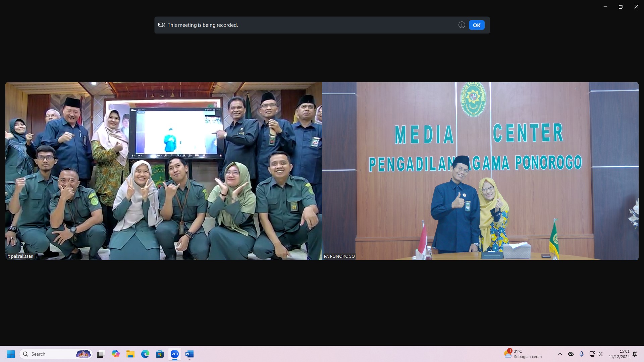
Task: Expand hidden system tray icons chevron
Action: click(x=560, y=354)
